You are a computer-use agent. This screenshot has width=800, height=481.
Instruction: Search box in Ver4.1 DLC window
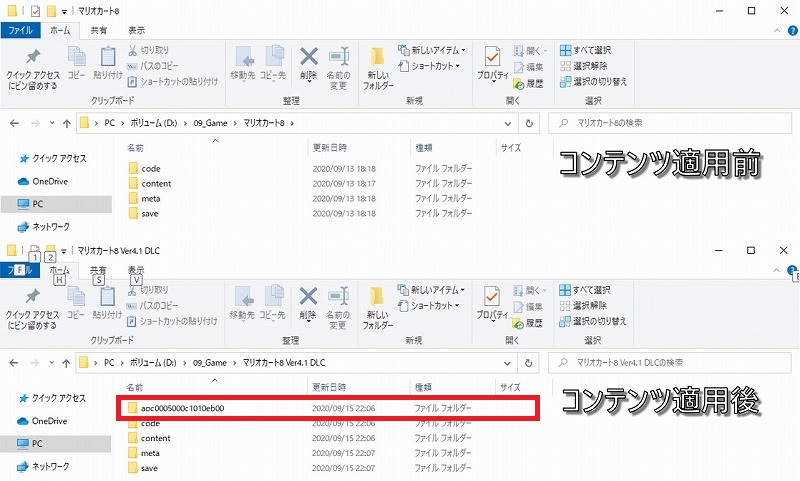click(670, 363)
